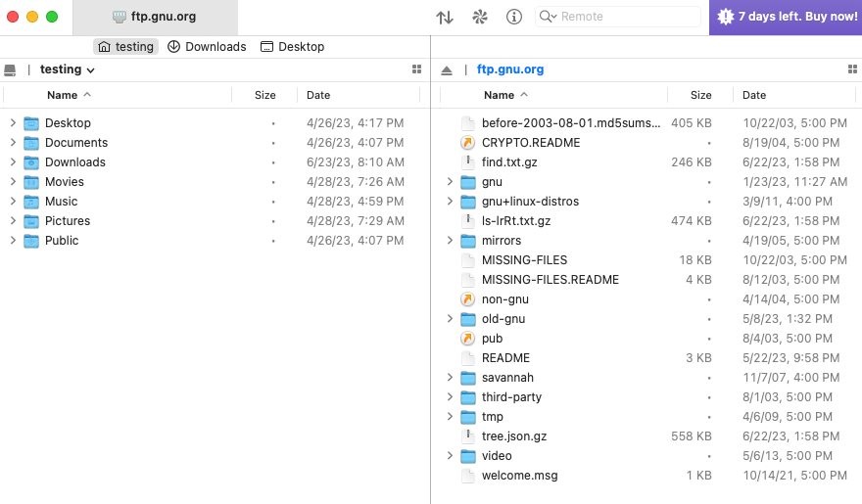Select the mirrors folder icon
This screenshot has width=862, height=504.
click(468, 241)
